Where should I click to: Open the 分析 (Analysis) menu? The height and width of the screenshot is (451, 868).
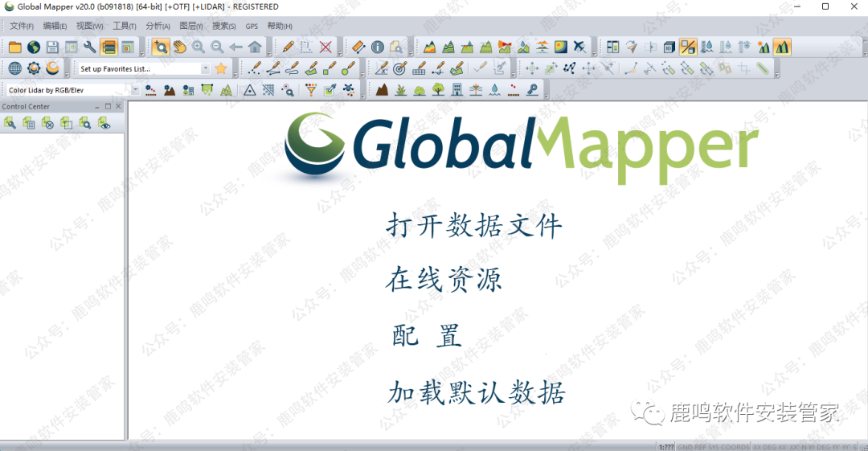coord(158,27)
